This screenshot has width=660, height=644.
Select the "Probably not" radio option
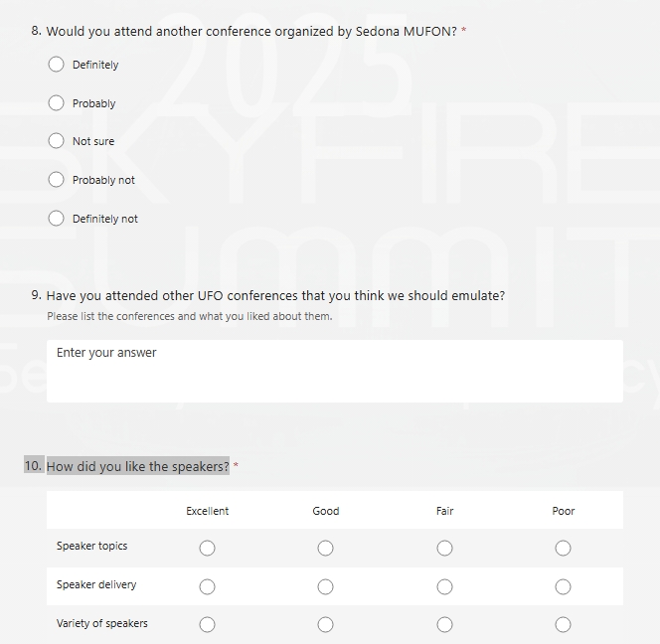pyautogui.click(x=57, y=180)
